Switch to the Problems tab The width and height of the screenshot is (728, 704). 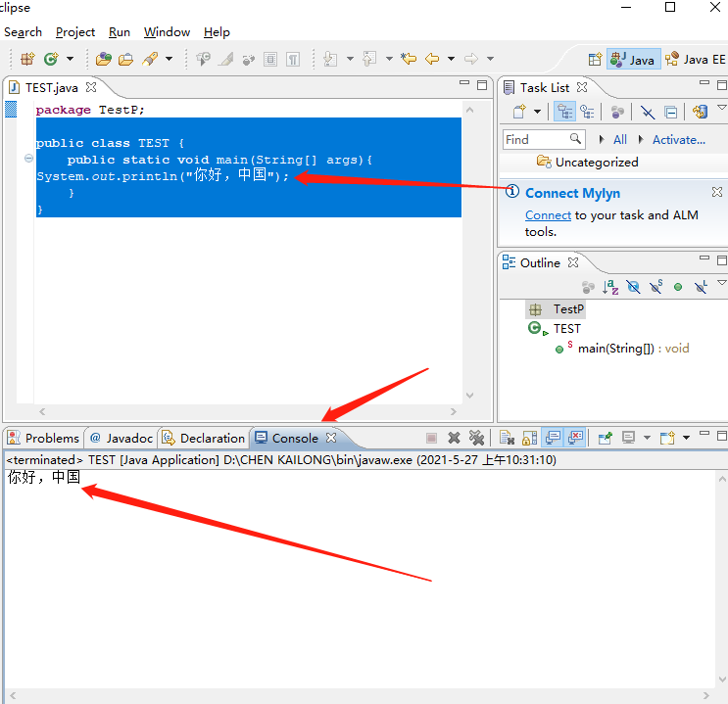pos(43,438)
